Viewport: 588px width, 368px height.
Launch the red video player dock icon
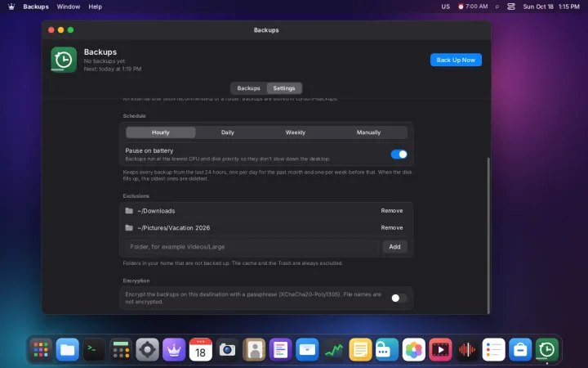click(440, 350)
